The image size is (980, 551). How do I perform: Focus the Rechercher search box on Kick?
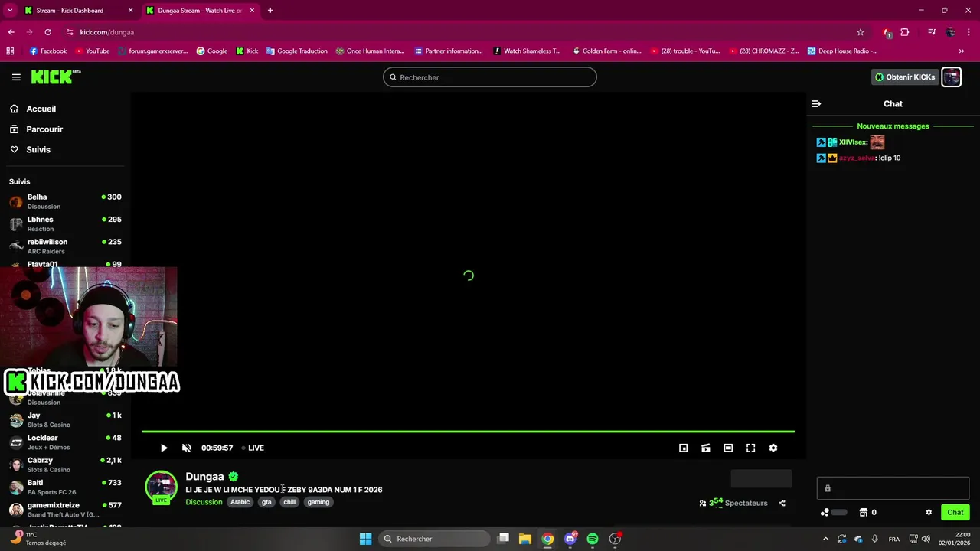(x=490, y=77)
